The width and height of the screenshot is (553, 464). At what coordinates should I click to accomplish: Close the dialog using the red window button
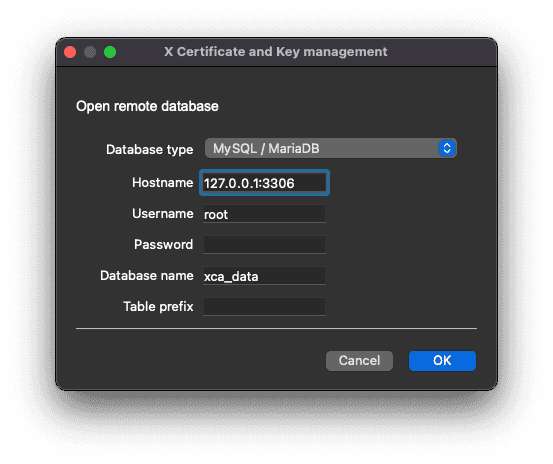coord(70,52)
